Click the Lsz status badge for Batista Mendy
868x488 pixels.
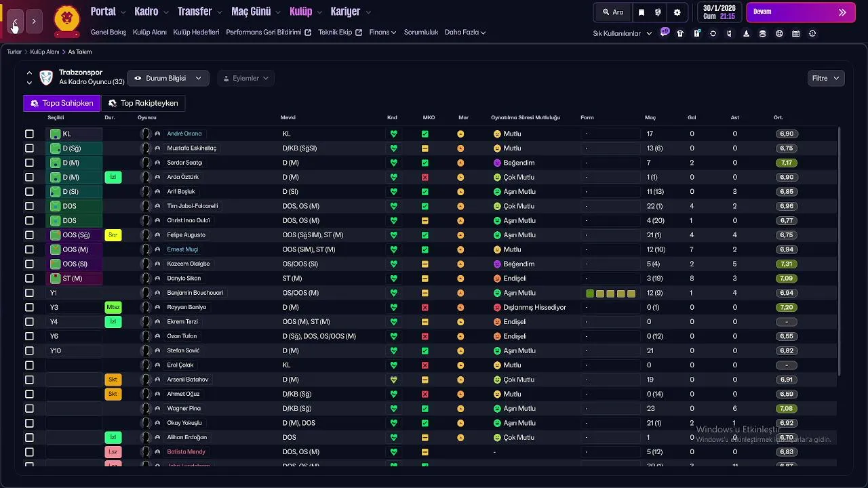point(113,452)
